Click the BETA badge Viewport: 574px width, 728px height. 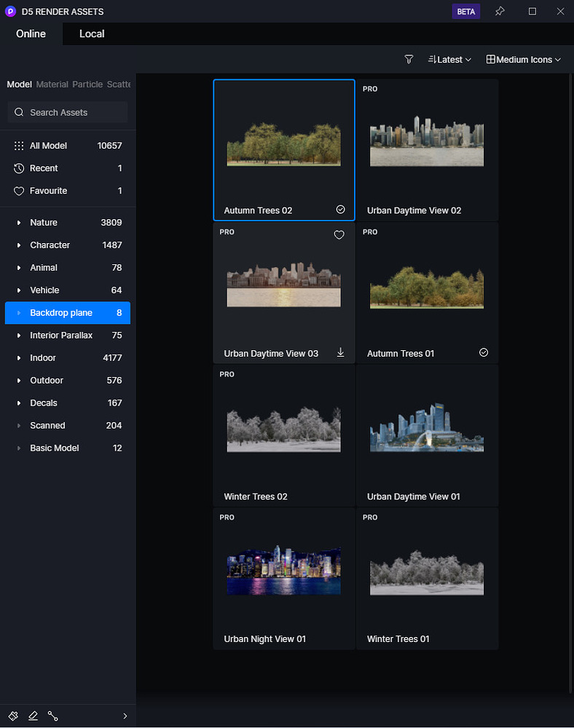point(465,12)
